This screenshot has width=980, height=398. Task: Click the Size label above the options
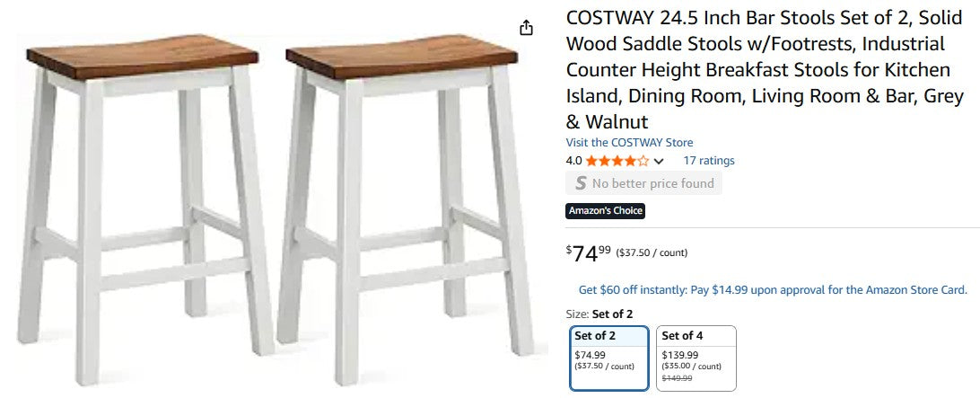(577, 314)
